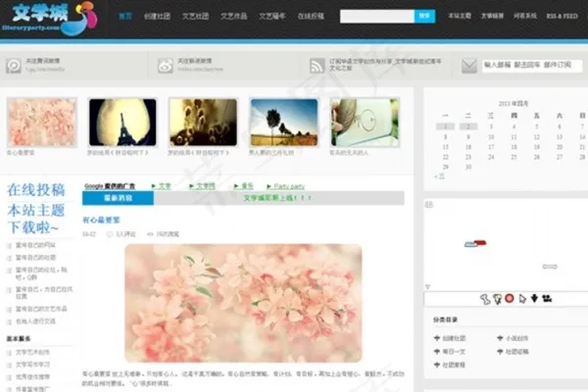Click the email envelope icon
Image resolution: width=588 pixels, height=392 pixels.
[468, 66]
